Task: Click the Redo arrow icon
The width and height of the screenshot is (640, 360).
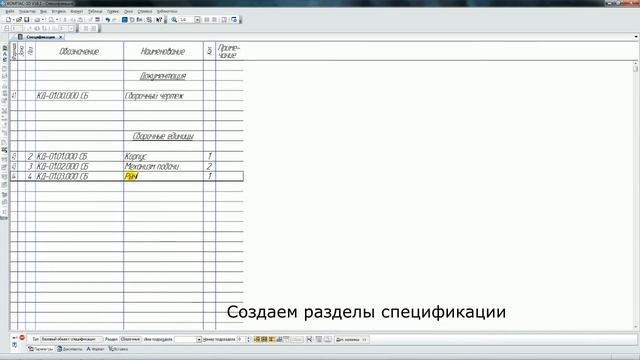Action: 115,20
